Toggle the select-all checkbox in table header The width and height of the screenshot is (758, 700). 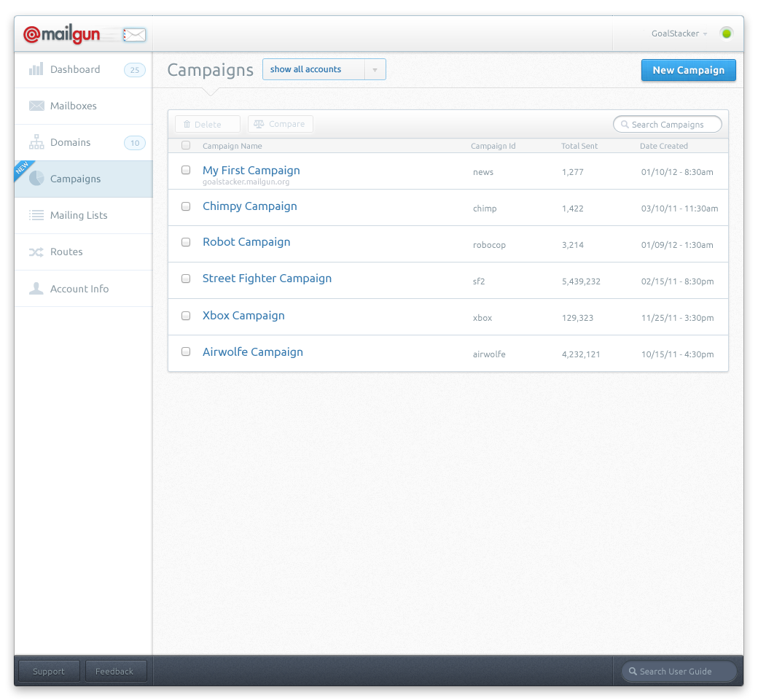(x=186, y=146)
